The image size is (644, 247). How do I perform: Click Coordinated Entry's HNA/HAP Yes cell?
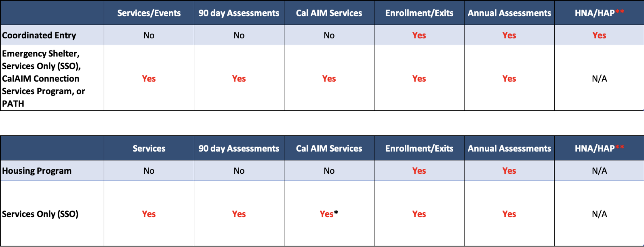pos(599,35)
